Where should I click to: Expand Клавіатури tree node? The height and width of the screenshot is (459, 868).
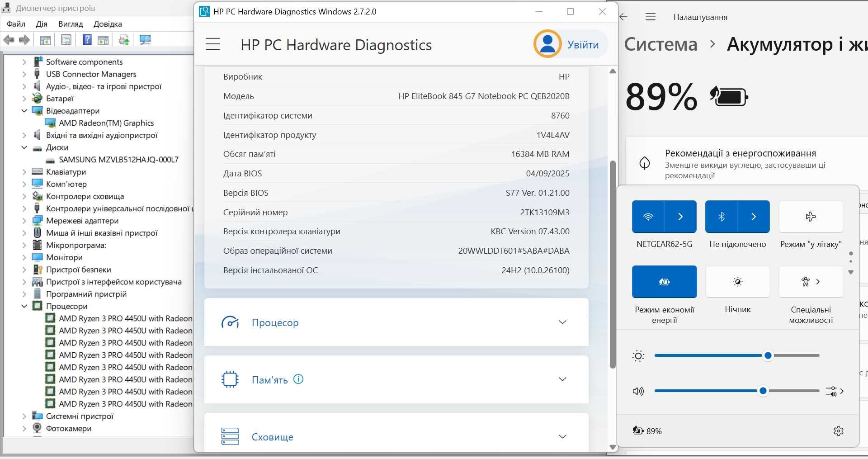[24, 172]
